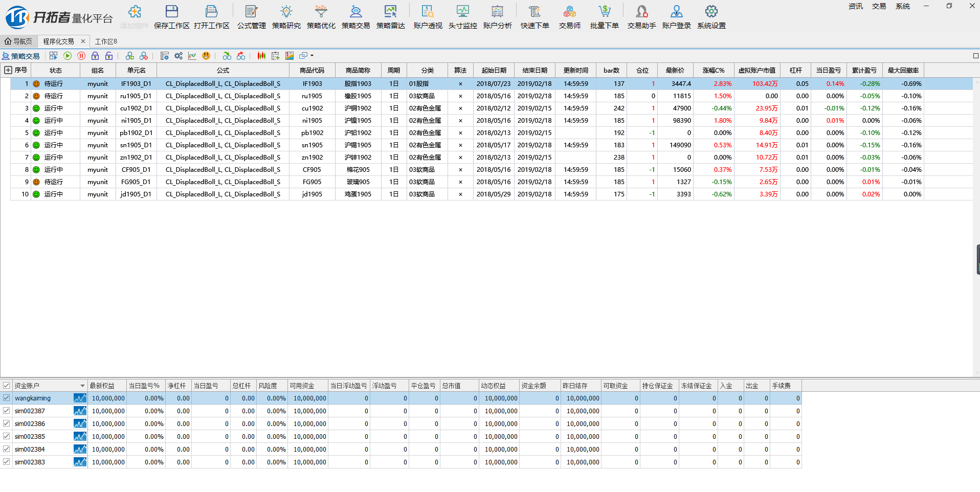
Task: Open 账户登录 account login
Action: click(x=676, y=17)
